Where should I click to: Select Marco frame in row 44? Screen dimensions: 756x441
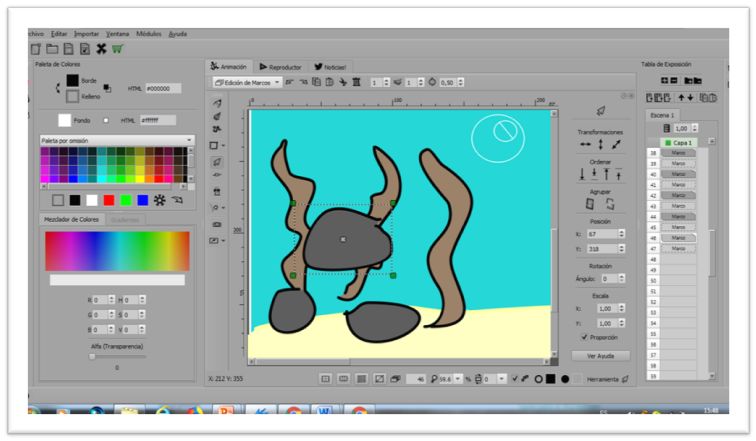click(x=678, y=217)
